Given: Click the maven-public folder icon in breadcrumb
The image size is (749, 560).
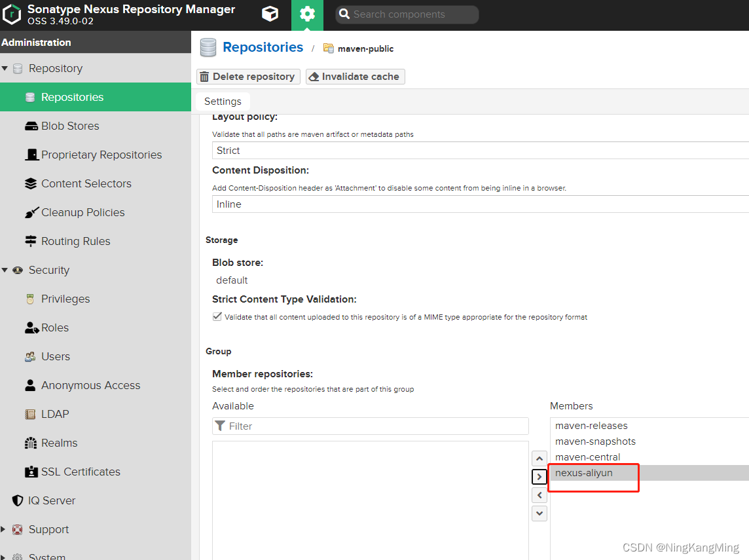Looking at the screenshot, I should (328, 48).
